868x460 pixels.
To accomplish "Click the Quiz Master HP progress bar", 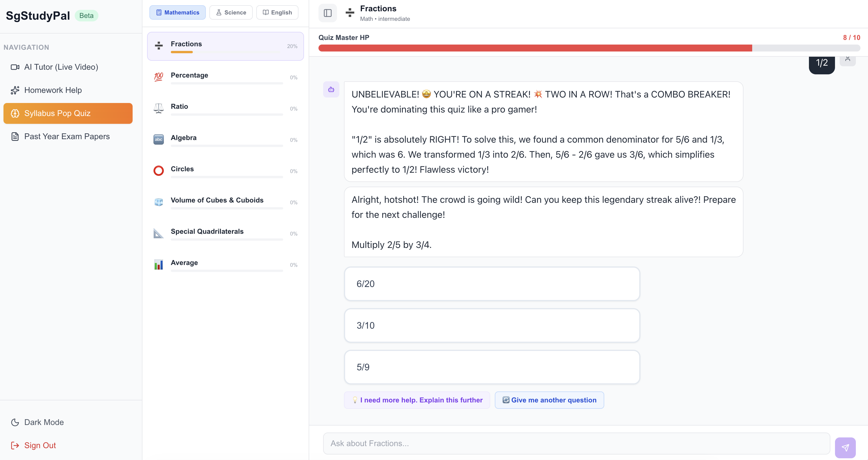I will point(589,48).
